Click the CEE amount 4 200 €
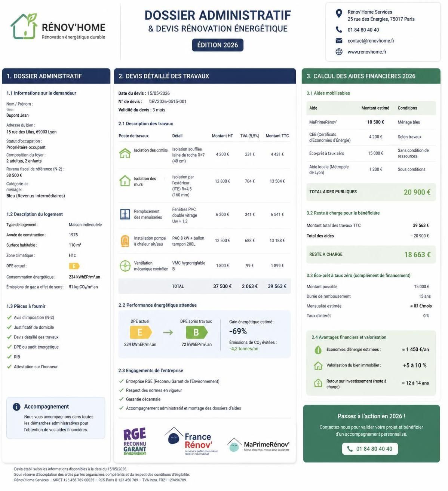This screenshot has width=448, height=491. (375, 137)
